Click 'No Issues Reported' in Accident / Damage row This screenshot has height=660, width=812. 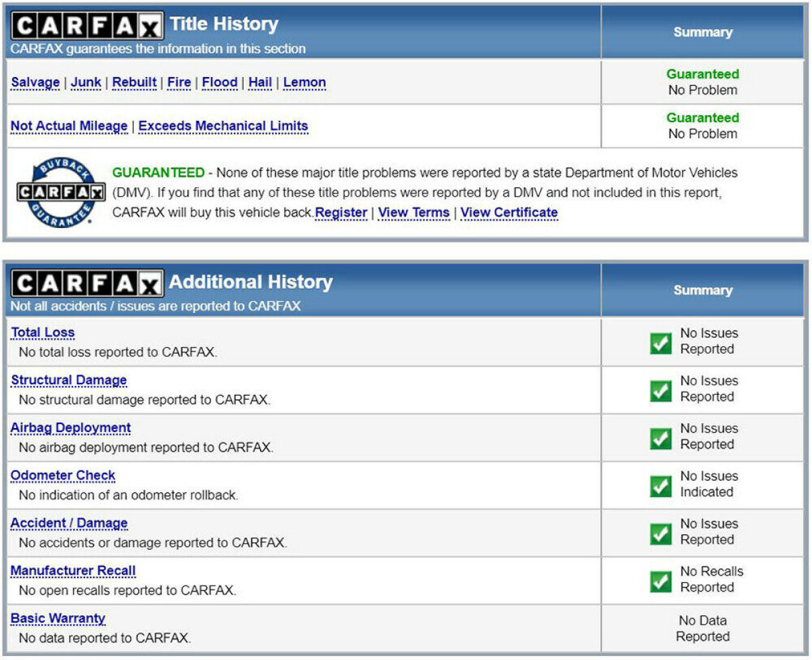pyautogui.click(x=709, y=532)
